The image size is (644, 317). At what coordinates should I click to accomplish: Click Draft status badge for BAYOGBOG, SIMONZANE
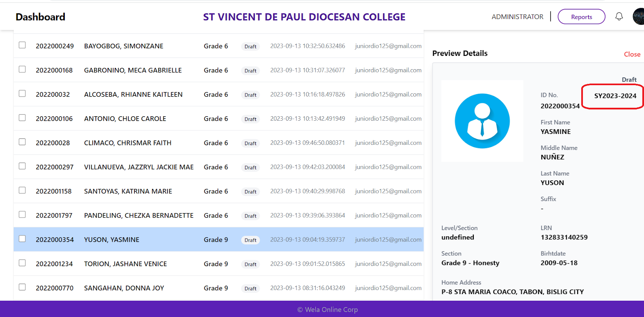pyautogui.click(x=250, y=47)
